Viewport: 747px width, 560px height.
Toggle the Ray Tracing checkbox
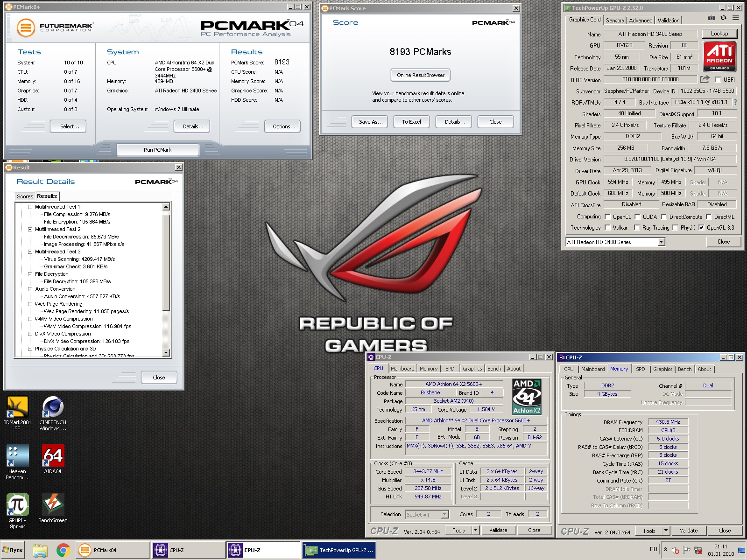click(637, 228)
